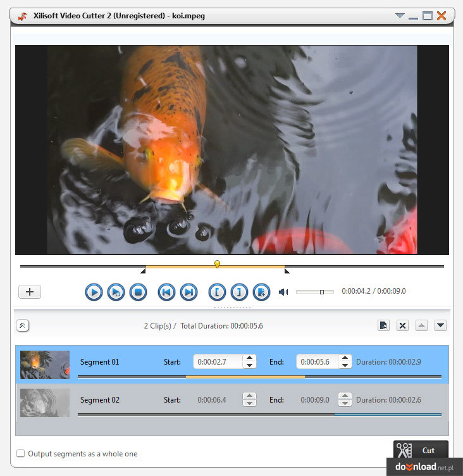Minimize the Video Cutter window
Screen dimensions: 463x476
pos(413,18)
